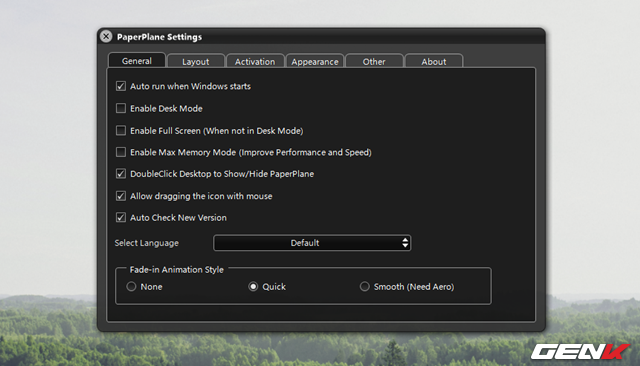Image resolution: width=640 pixels, height=366 pixels.
Task: Enable Desk Mode checkbox
Action: tap(121, 108)
